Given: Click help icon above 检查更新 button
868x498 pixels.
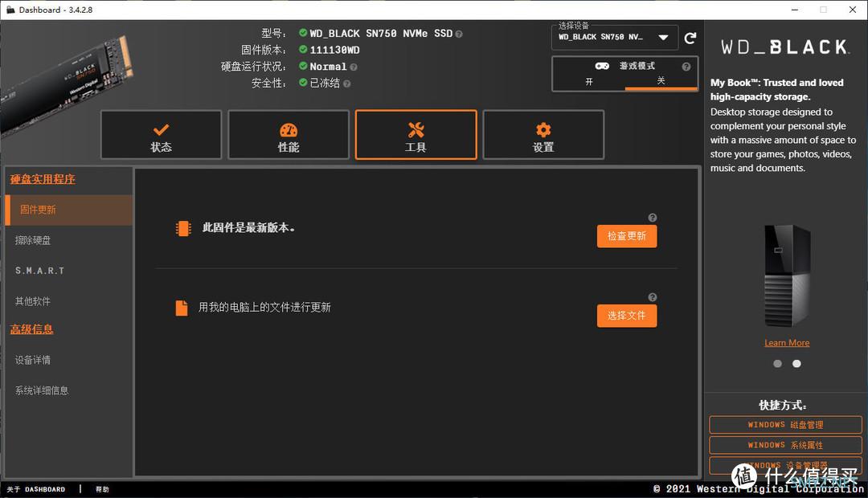Looking at the screenshot, I should [x=653, y=218].
